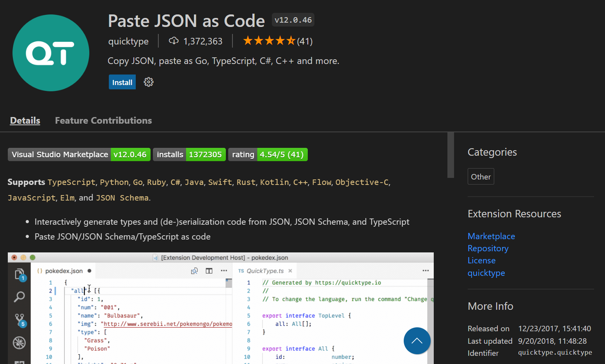The width and height of the screenshot is (605, 364).
Task: Click the QT extension logo
Action: click(x=51, y=53)
